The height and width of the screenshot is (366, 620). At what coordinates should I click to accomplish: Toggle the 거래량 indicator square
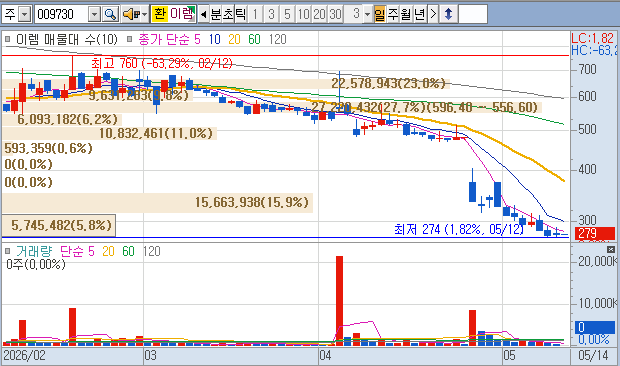8,251
